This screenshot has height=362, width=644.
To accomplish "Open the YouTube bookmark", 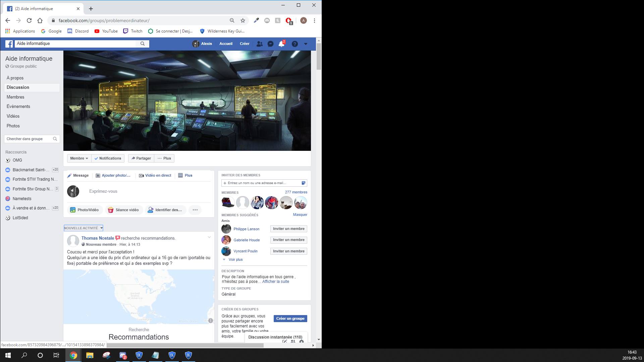I will click(106, 31).
